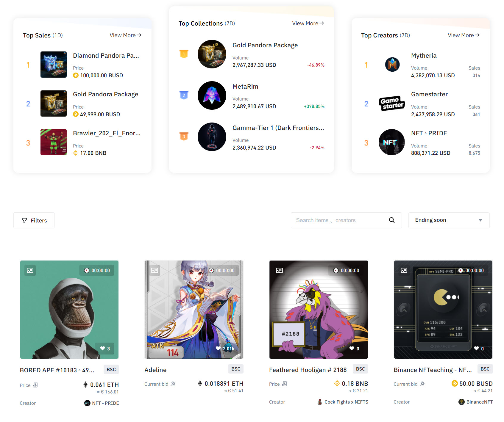Open View More for Top Collections

click(x=308, y=23)
